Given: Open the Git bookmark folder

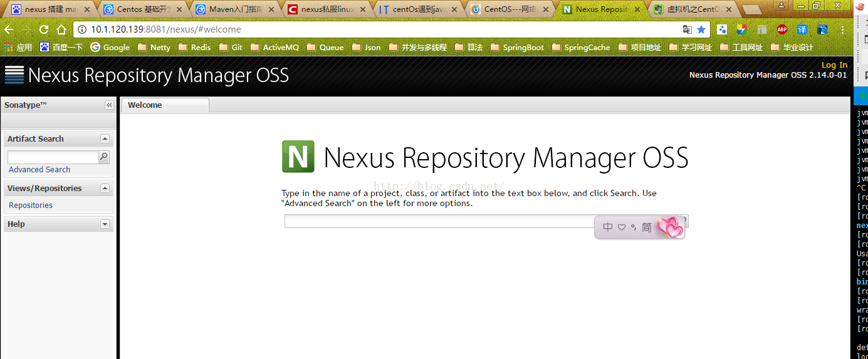Looking at the screenshot, I should click(231, 47).
